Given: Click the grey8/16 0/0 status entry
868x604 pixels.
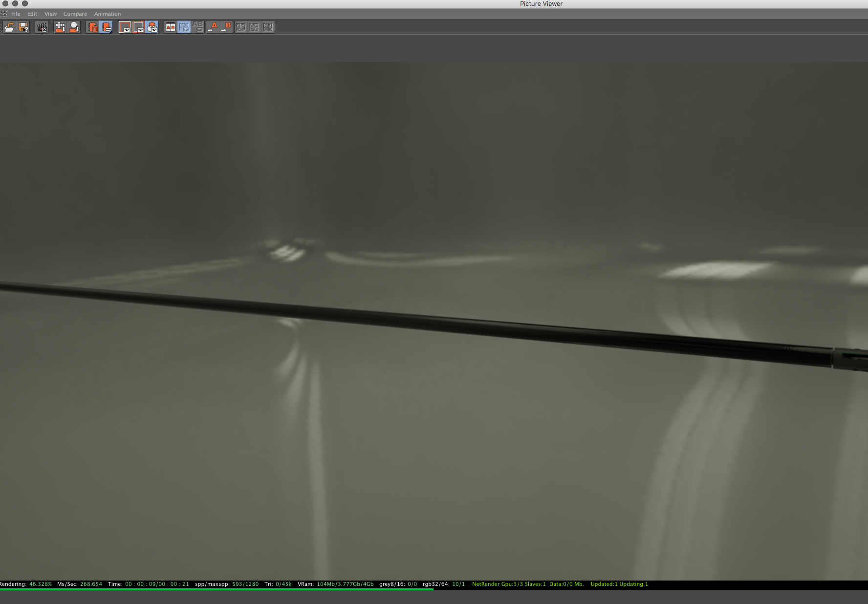Looking at the screenshot, I should [x=398, y=584].
